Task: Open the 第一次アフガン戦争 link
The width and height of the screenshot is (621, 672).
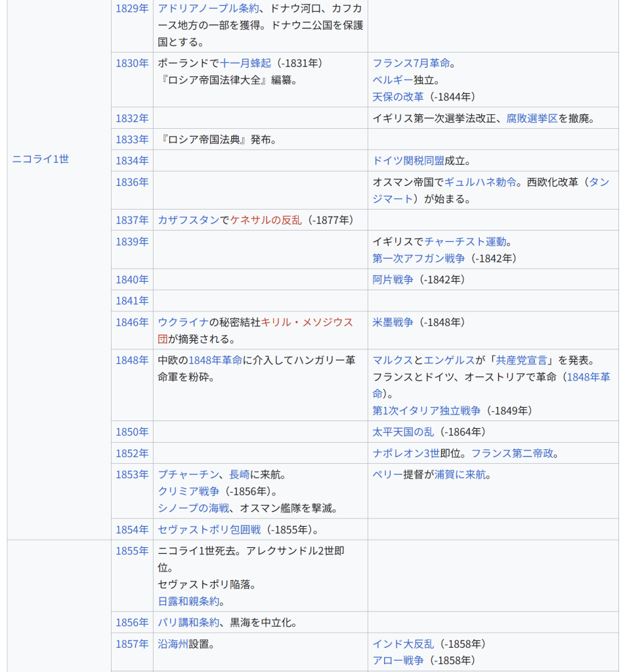Action: click(x=418, y=258)
